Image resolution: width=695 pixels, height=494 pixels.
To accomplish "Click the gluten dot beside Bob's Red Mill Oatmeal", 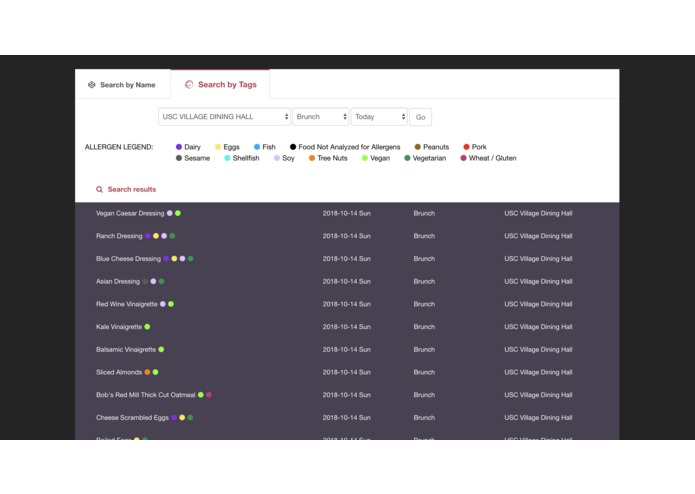I will (x=209, y=395).
